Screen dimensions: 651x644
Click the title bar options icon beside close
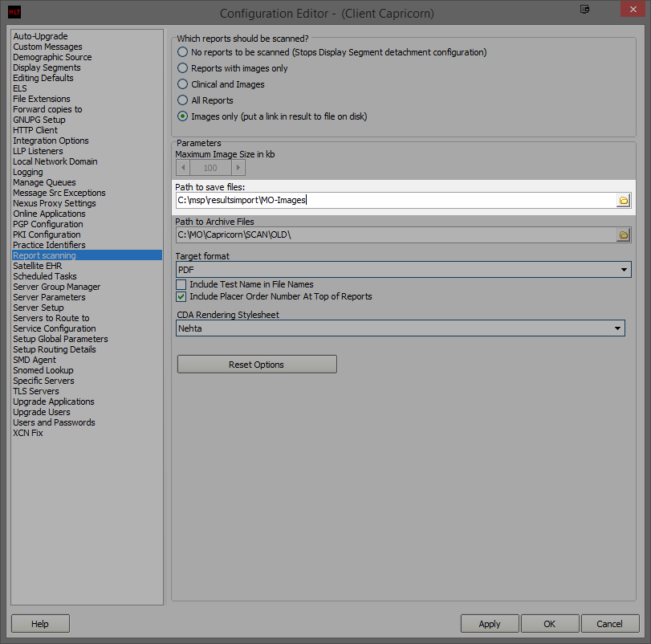click(584, 9)
